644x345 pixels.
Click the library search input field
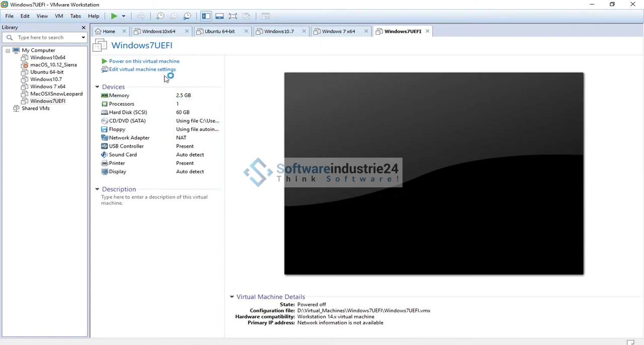pos(45,37)
